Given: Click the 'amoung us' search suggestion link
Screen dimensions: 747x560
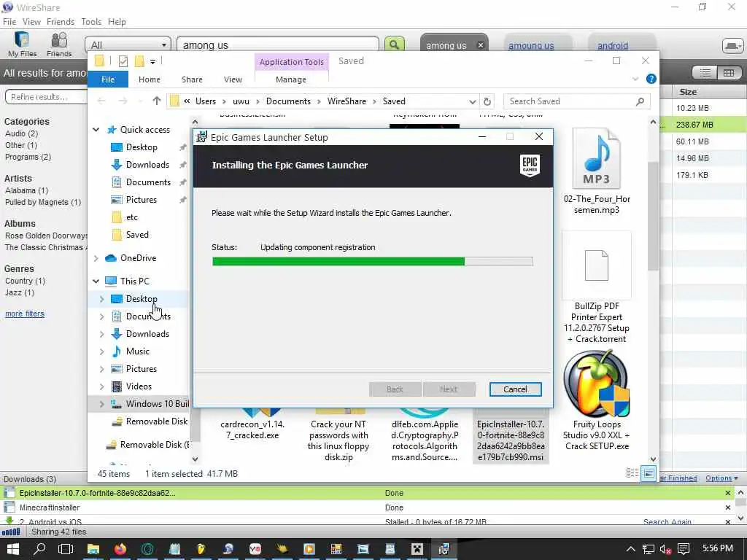Looking at the screenshot, I should click(531, 46).
